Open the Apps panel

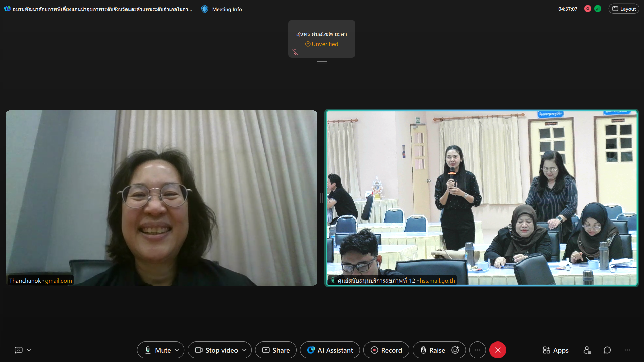556,350
